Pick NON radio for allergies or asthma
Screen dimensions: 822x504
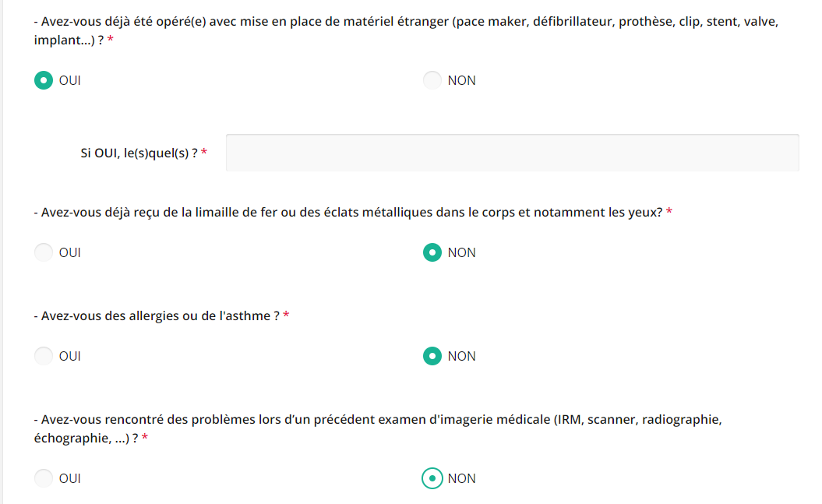point(432,356)
